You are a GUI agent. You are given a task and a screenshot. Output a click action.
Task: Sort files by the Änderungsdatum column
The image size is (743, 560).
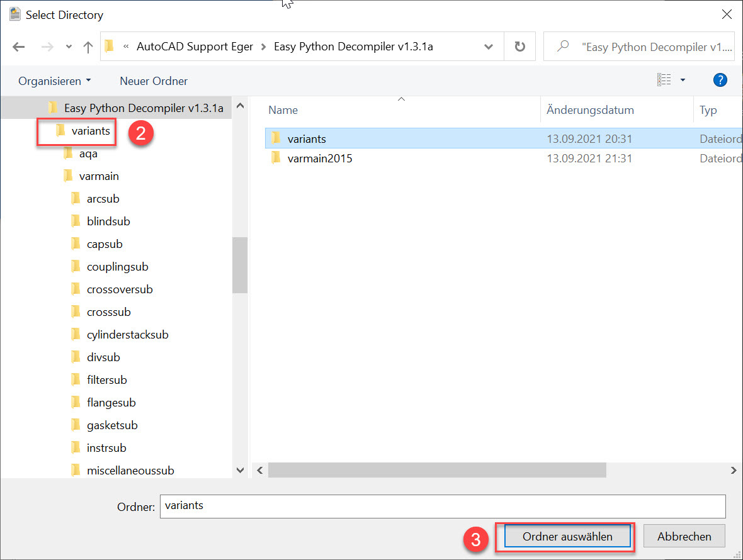point(589,109)
